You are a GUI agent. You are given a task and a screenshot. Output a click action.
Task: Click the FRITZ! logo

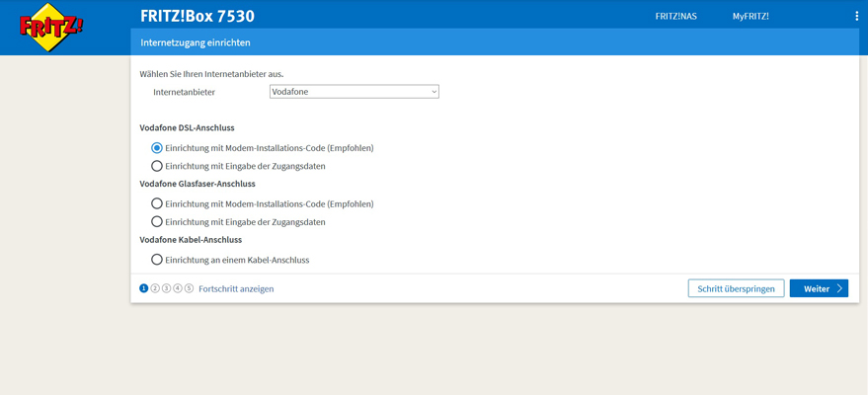[x=51, y=28]
